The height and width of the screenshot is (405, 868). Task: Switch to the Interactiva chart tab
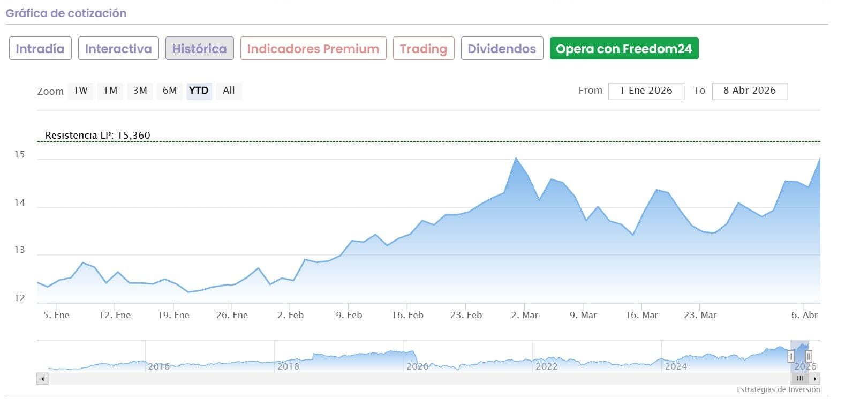coord(118,49)
